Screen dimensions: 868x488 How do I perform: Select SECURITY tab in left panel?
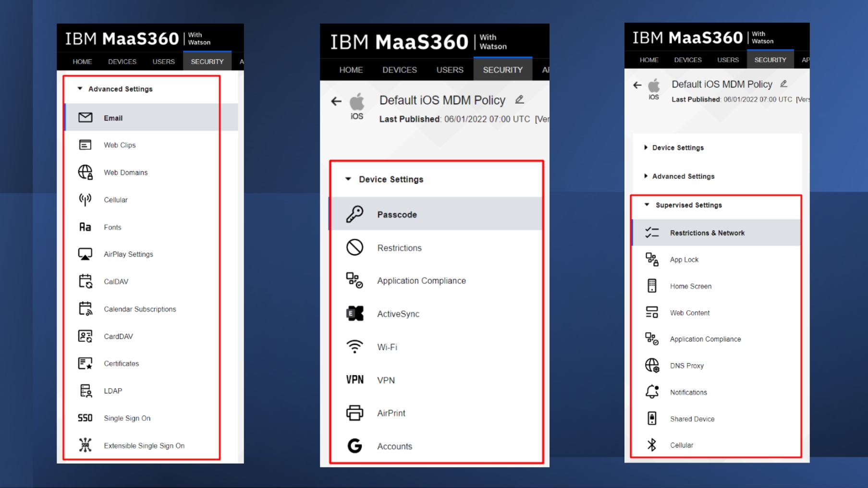pos(207,61)
